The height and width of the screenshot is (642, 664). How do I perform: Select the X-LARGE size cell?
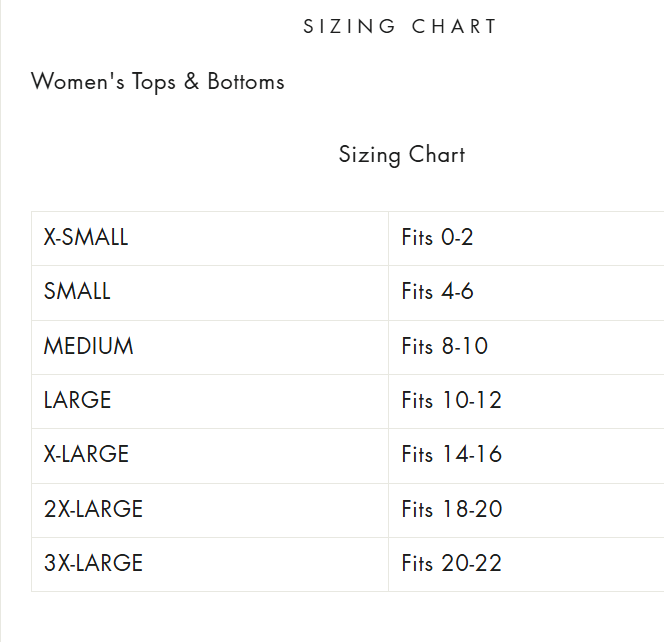pos(86,455)
